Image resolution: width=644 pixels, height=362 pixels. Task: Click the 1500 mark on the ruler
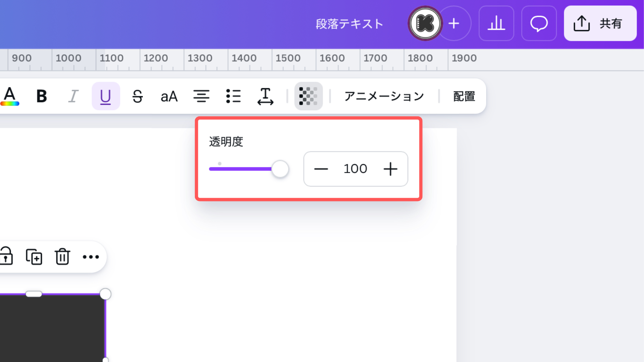coord(288,58)
